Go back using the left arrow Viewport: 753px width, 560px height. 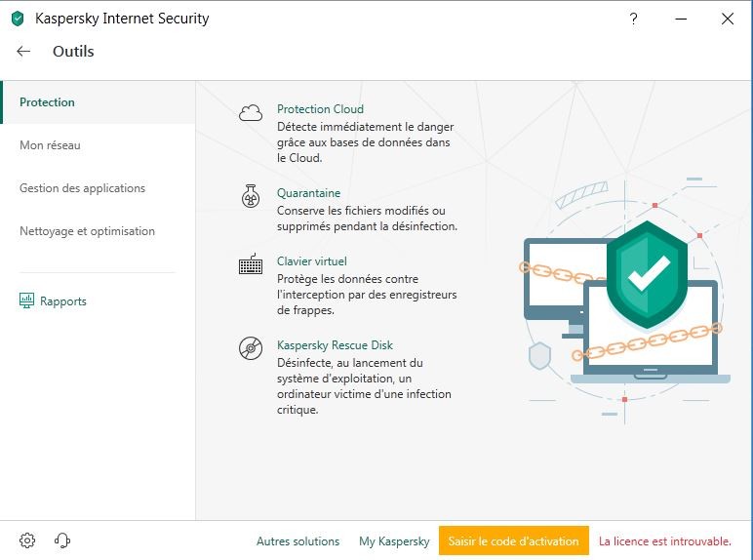pos(23,52)
